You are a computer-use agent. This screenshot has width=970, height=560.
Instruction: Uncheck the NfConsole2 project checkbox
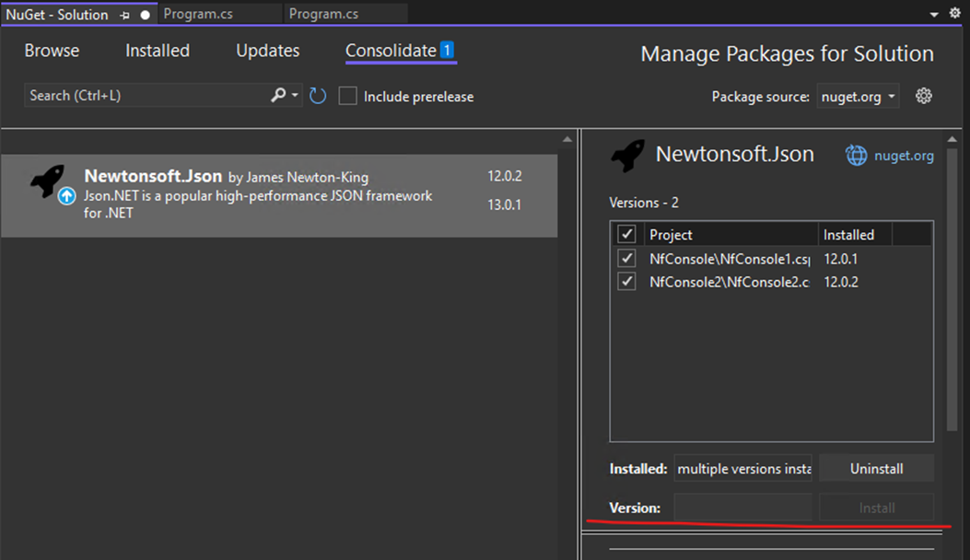(626, 281)
